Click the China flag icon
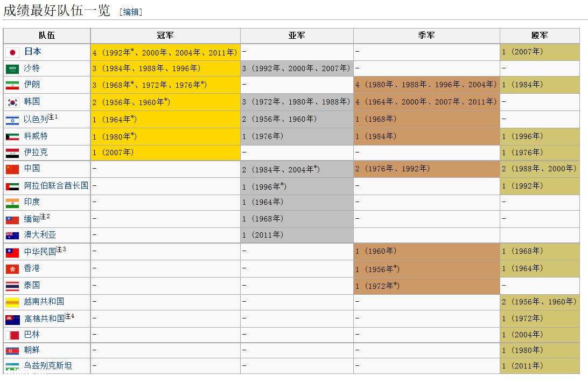Viewport: 588px width, 381px height. [12, 169]
